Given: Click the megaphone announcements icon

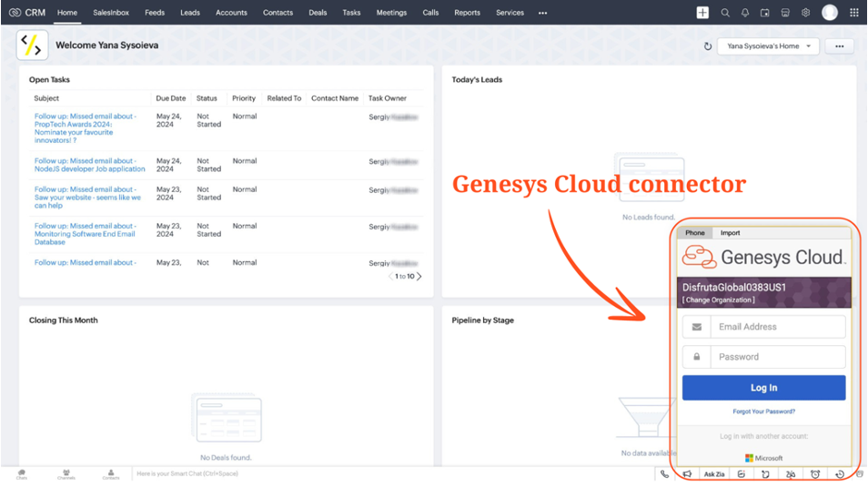Looking at the screenshot, I should click(x=688, y=474).
